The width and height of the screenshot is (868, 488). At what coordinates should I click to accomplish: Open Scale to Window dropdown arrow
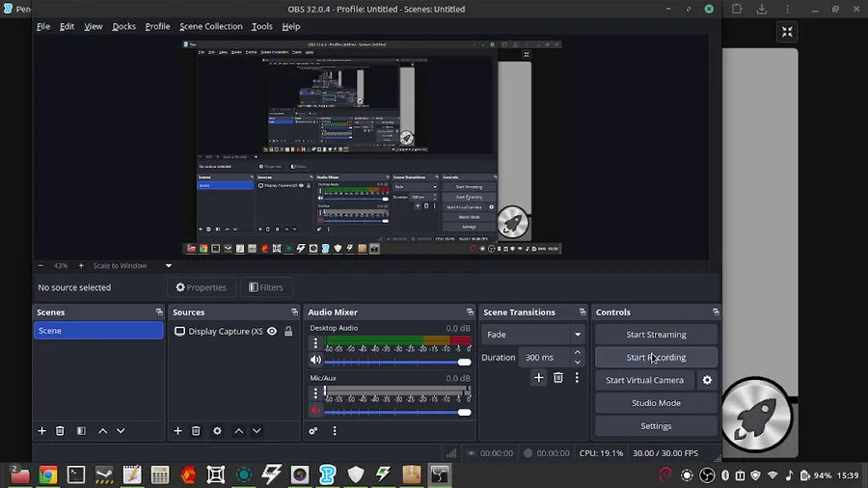click(169, 265)
